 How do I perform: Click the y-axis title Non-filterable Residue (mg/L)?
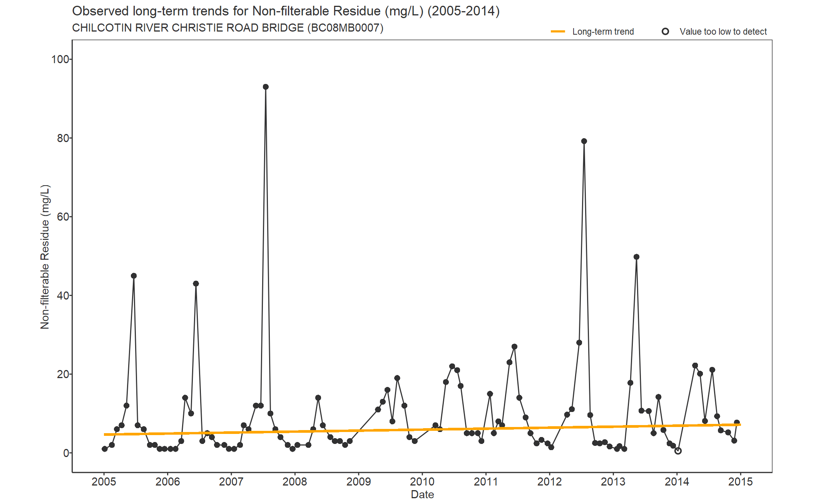[45, 257]
